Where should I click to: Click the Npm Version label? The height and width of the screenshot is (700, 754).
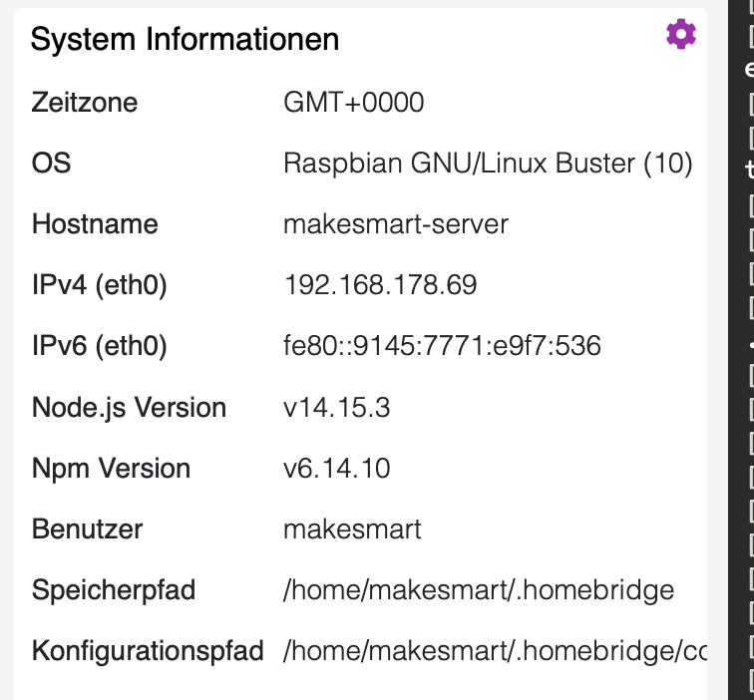pos(111,469)
